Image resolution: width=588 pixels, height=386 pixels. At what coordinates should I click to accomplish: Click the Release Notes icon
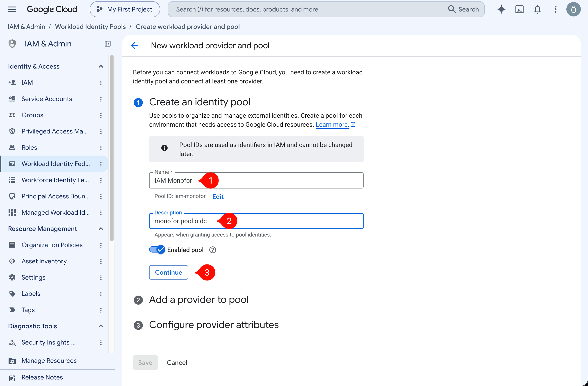[12, 378]
